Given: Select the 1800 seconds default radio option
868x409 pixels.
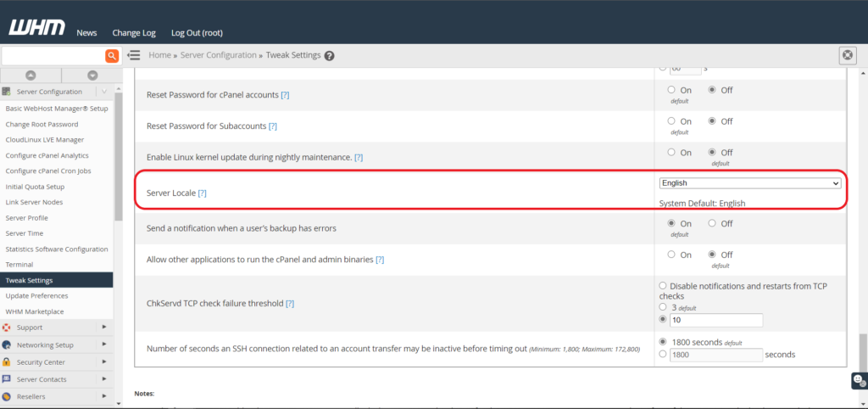Looking at the screenshot, I should [x=663, y=341].
